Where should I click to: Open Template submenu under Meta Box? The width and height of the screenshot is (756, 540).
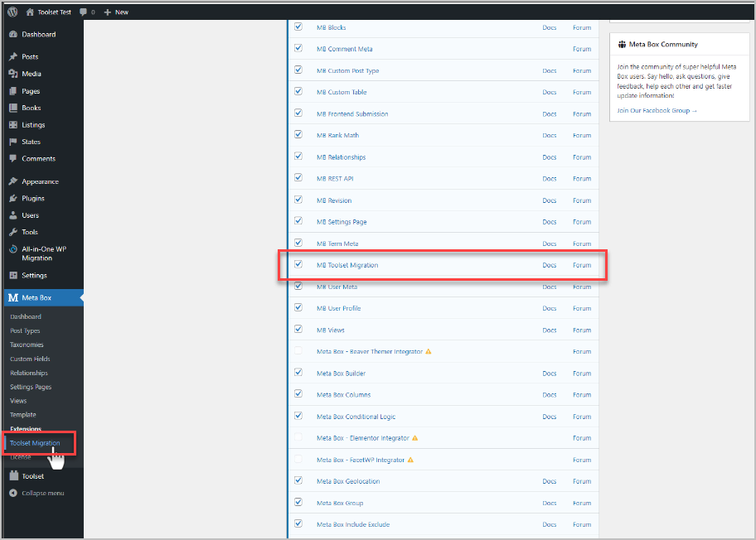[22, 415]
